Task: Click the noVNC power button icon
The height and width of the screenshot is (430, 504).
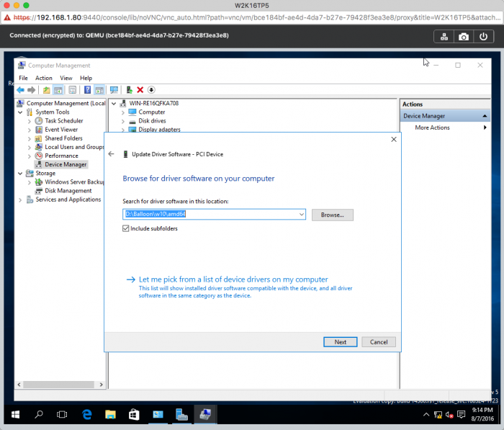Action: tap(483, 37)
